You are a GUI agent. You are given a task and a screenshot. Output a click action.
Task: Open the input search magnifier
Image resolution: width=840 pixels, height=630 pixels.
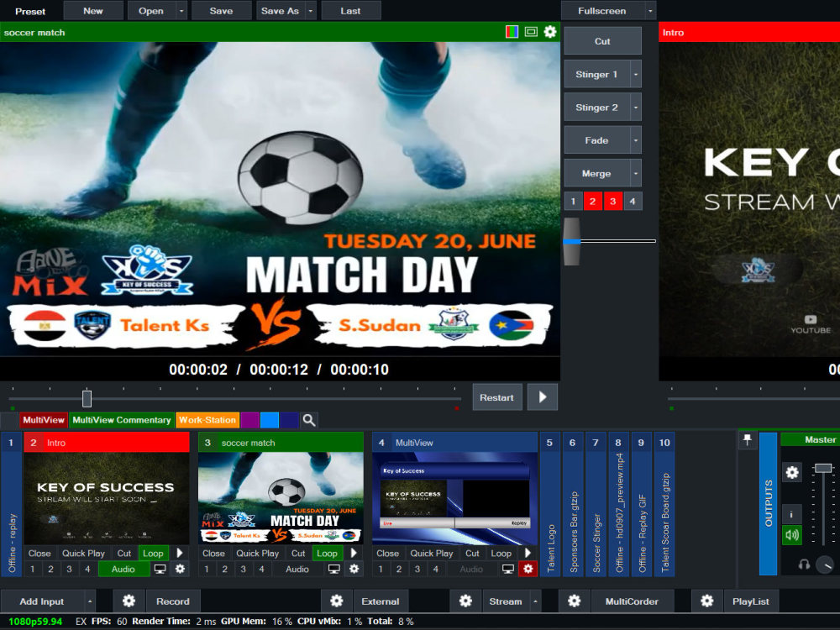(x=309, y=420)
